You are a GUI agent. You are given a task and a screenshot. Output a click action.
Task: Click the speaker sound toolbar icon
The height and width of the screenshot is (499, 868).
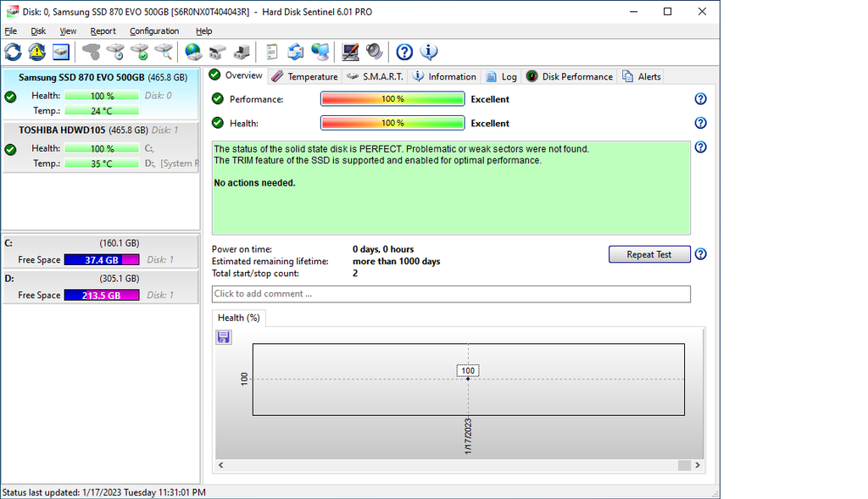[375, 53]
